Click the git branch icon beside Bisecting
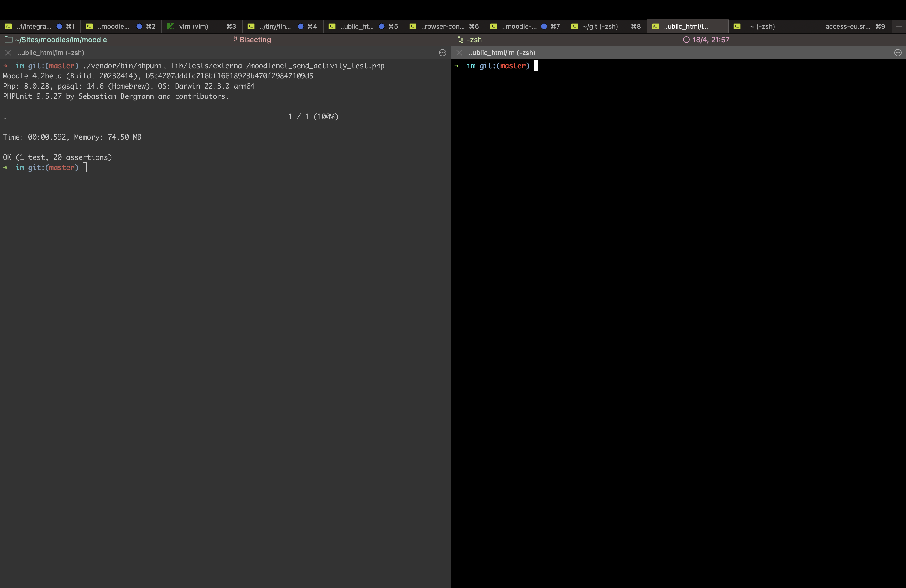This screenshot has width=906, height=588. point(235,40)
